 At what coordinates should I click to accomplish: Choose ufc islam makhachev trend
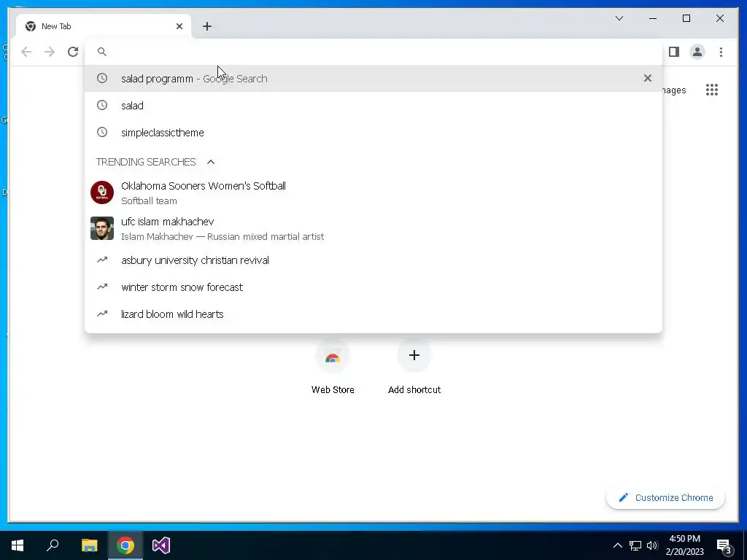tap(373, 228)
